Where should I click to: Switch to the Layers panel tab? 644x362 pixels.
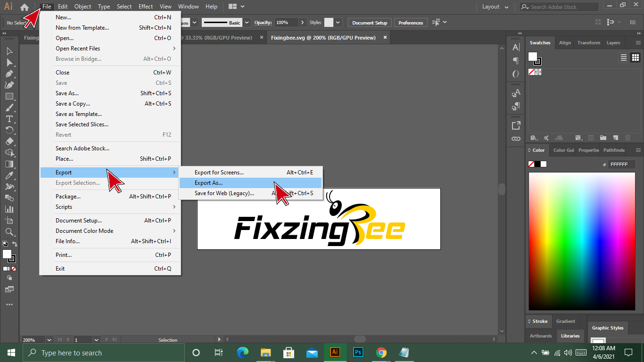(613, 42)
